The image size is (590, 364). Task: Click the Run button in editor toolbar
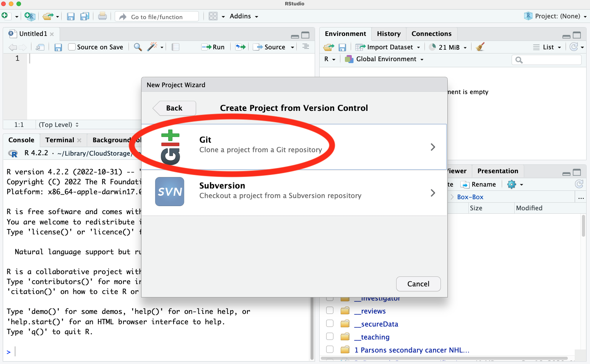[213, 47]
